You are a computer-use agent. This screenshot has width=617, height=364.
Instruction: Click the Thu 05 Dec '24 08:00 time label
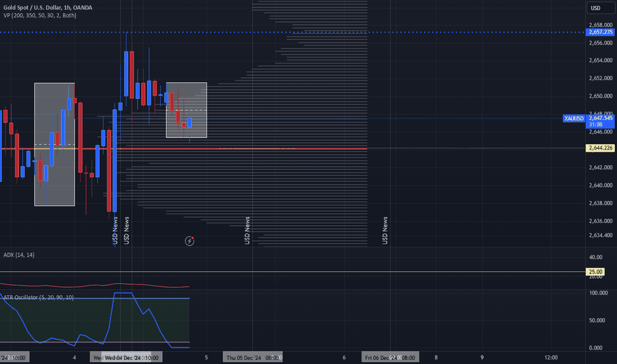pos(253,357)
